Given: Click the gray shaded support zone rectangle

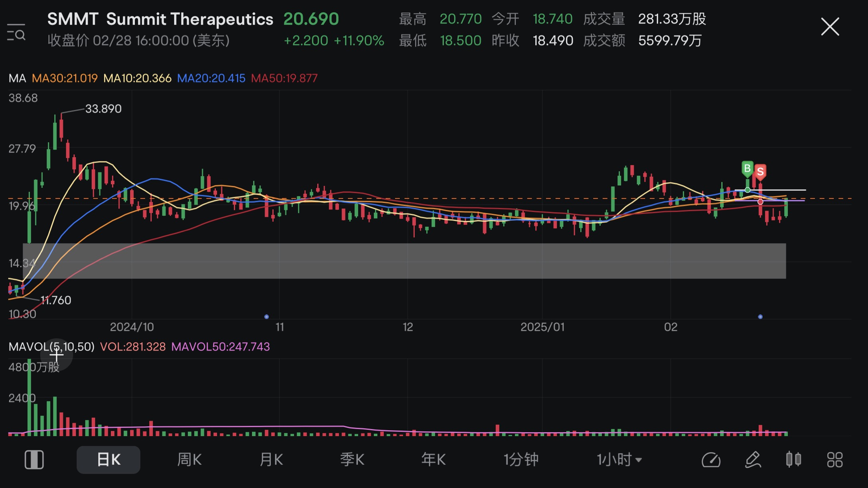Looking at the screenshot, I should point(404,261).
